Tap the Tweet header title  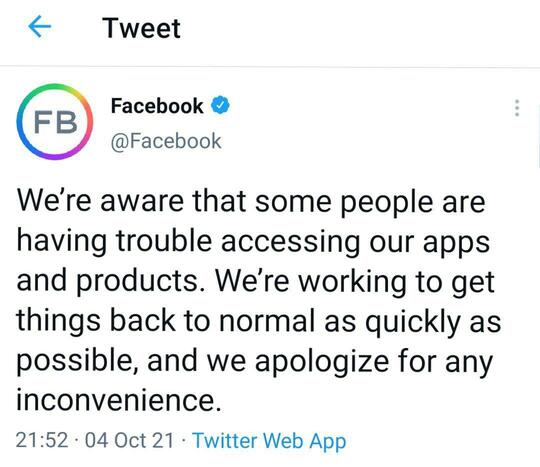141,28
